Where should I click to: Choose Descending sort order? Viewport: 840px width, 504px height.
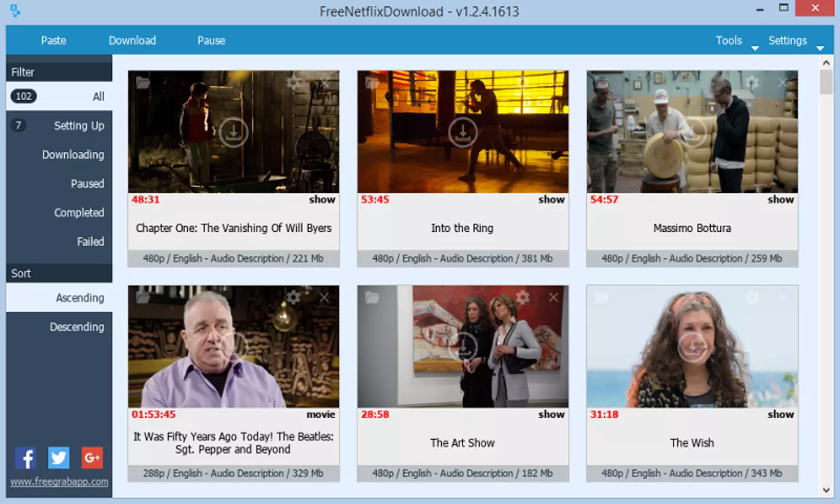pyautogui.click(x=59, y=326)
